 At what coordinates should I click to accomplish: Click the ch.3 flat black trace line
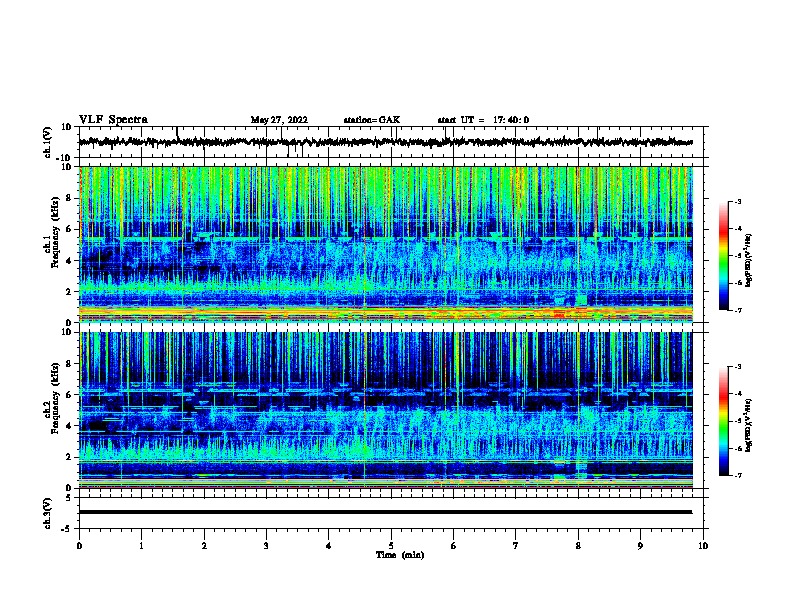[385, 512]
